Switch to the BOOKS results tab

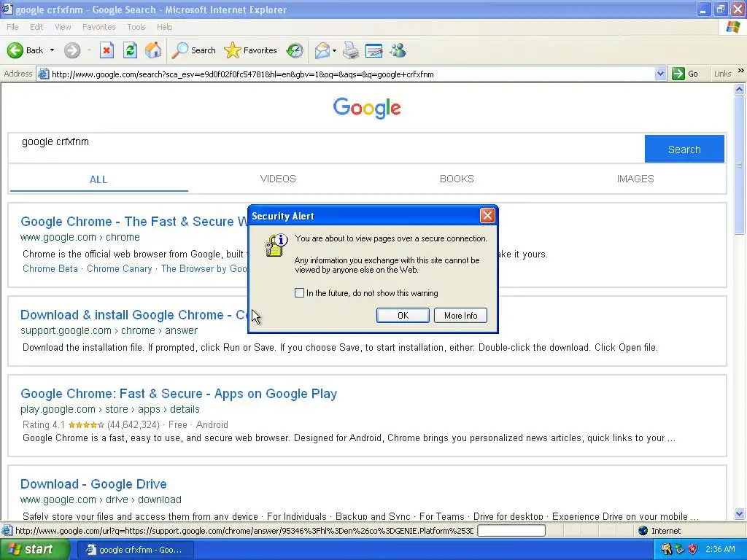457,179
